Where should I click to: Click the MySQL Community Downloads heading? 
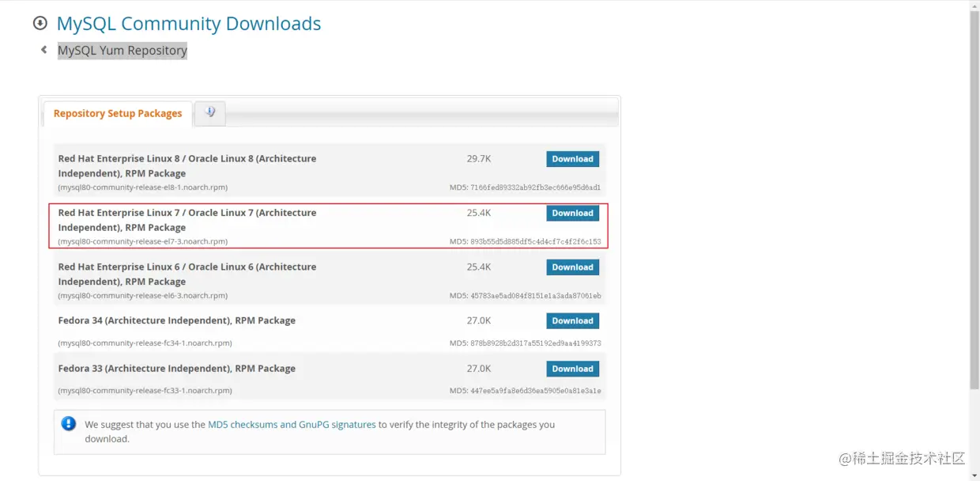click(189, 24)
